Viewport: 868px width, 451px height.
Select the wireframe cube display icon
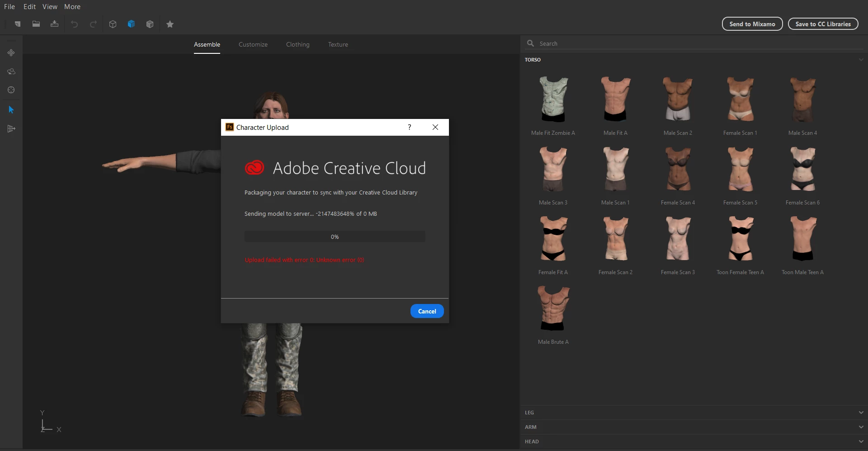click(x=113, y=24)
